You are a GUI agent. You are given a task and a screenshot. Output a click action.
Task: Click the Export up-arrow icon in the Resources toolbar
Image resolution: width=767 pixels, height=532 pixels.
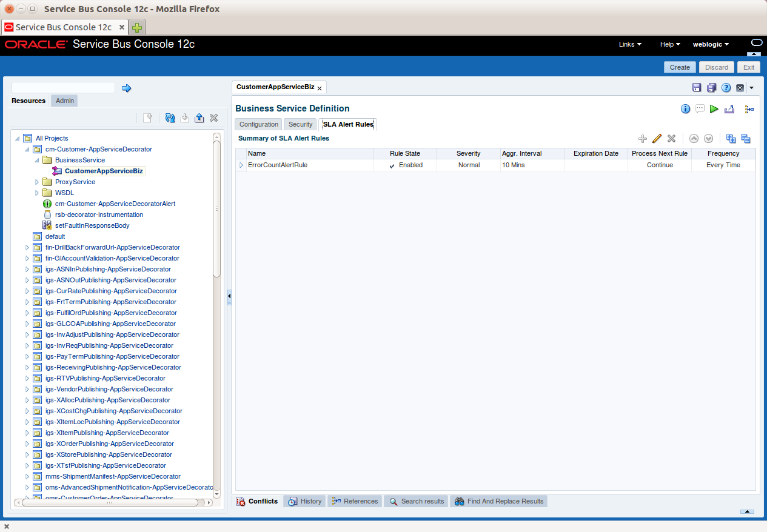click(199, 118)
